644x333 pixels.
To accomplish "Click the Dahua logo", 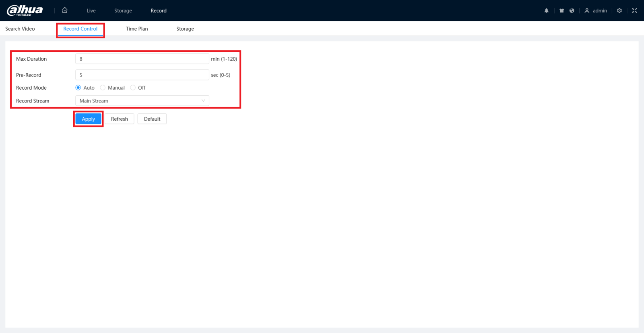I will coord(25,10).
